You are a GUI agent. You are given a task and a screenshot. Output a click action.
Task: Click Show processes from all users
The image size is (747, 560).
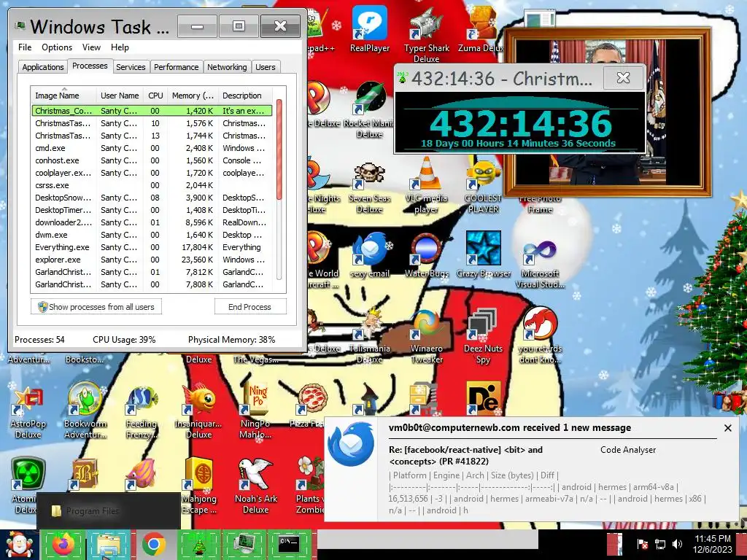click(96, 307)
